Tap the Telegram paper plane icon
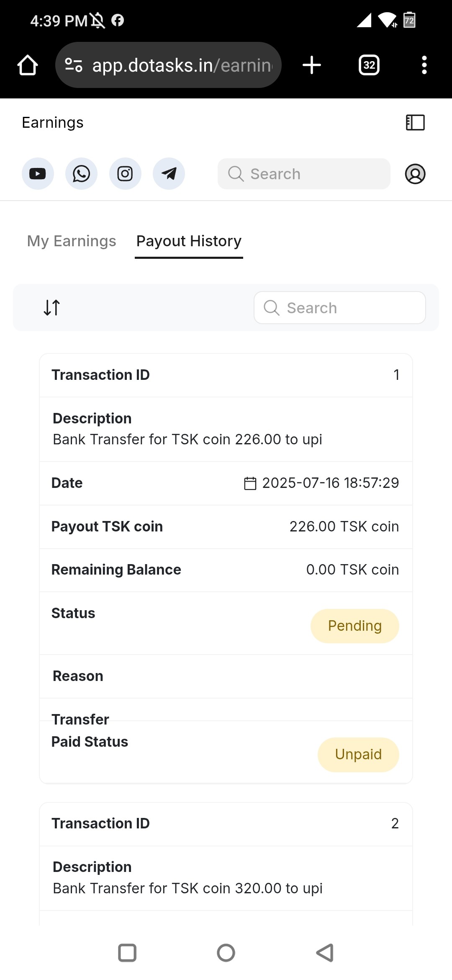This screenshot has height=980, width=452. pyautogui.click(x=169, y=174)
